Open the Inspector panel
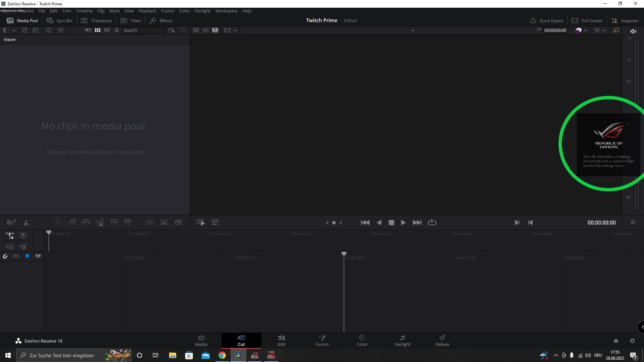644x362 pixels. 625,20
